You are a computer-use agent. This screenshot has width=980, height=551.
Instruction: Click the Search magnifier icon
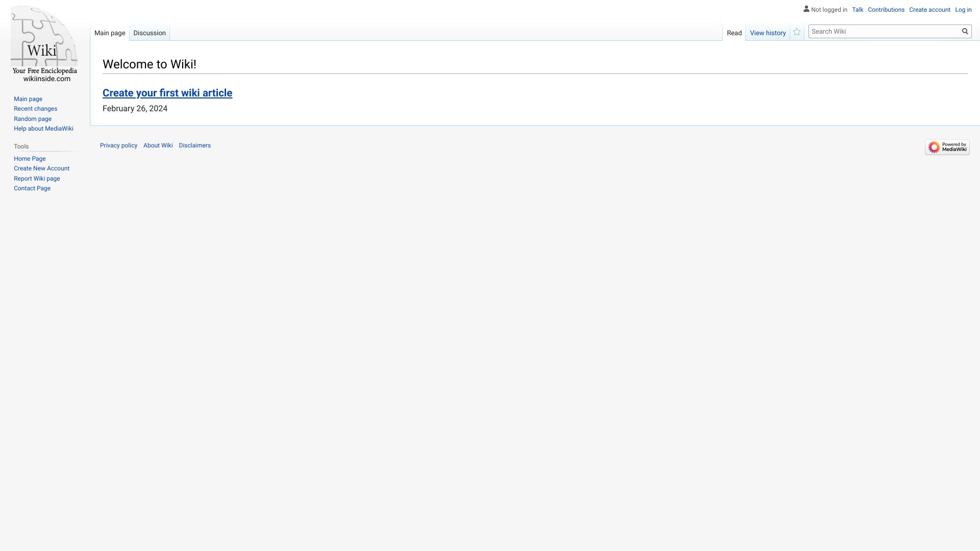[965, 31]
